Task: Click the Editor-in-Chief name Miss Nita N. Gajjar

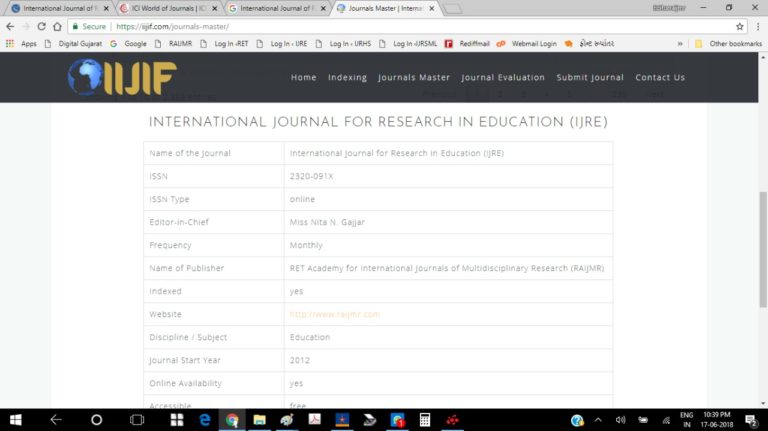Action: click(327, 222)
